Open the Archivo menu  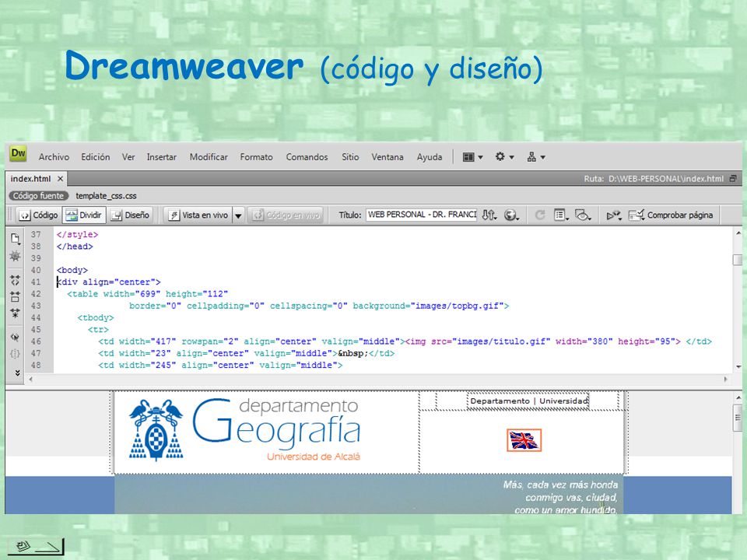click(x=54, y=156)
